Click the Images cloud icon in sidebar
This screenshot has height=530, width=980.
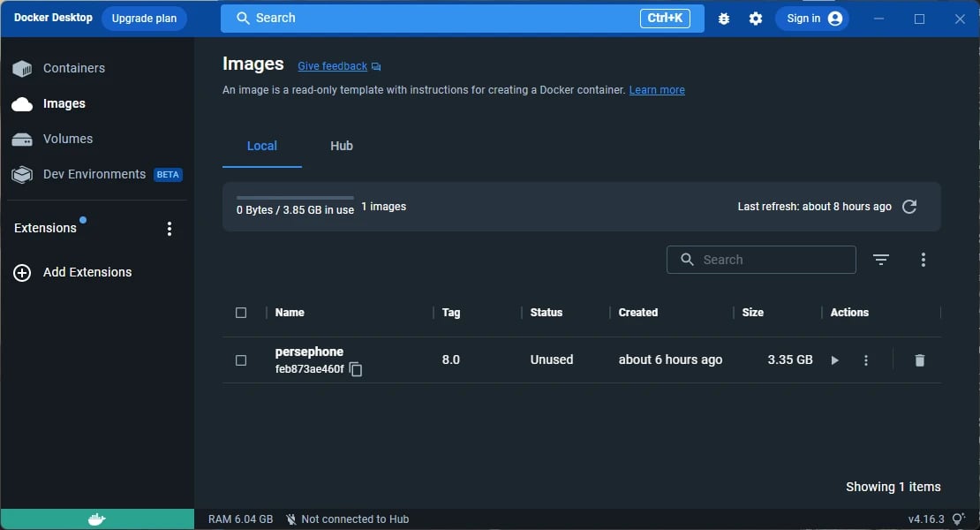coord(22,103)
